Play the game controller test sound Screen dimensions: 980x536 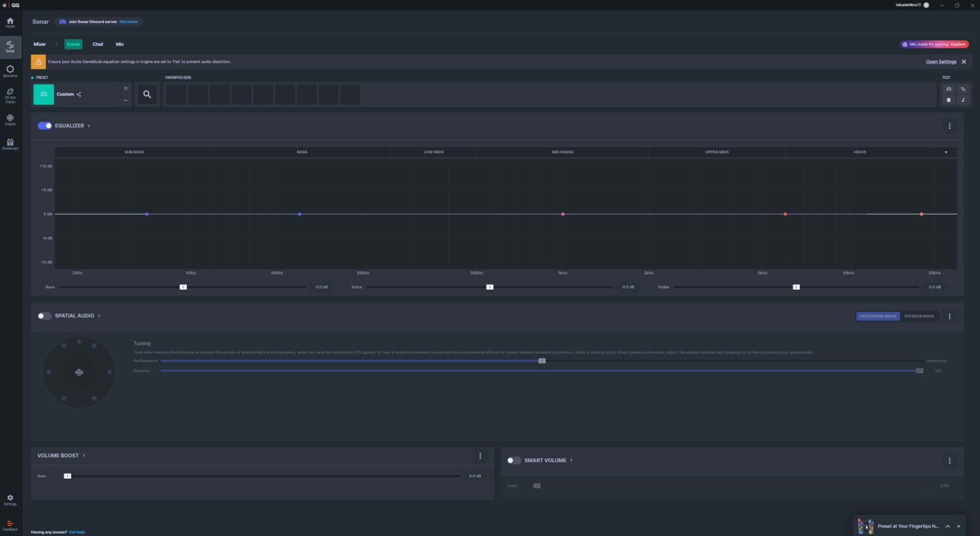tap(949, 89)
